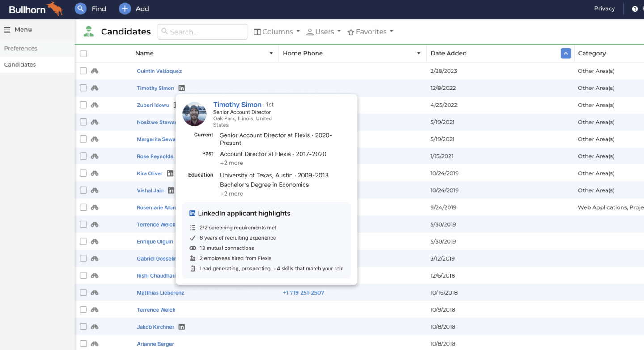Check the Kira Oliver row checkbox
The height and width of the screenshot is (350, 644).
(x=83, y=173)
